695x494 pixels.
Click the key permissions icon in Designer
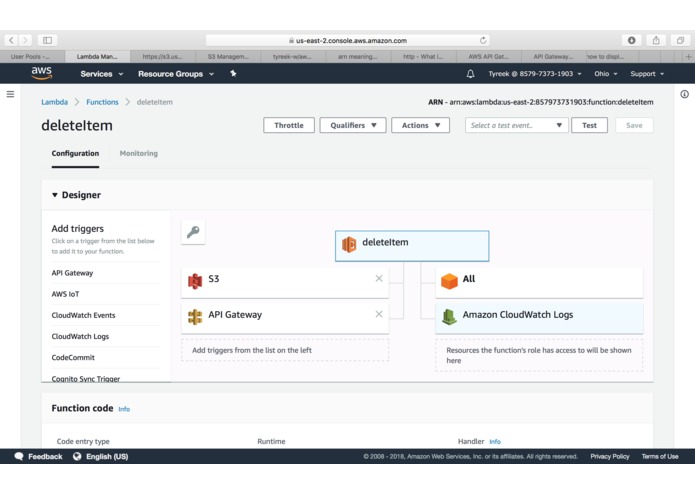coord(193,232)
